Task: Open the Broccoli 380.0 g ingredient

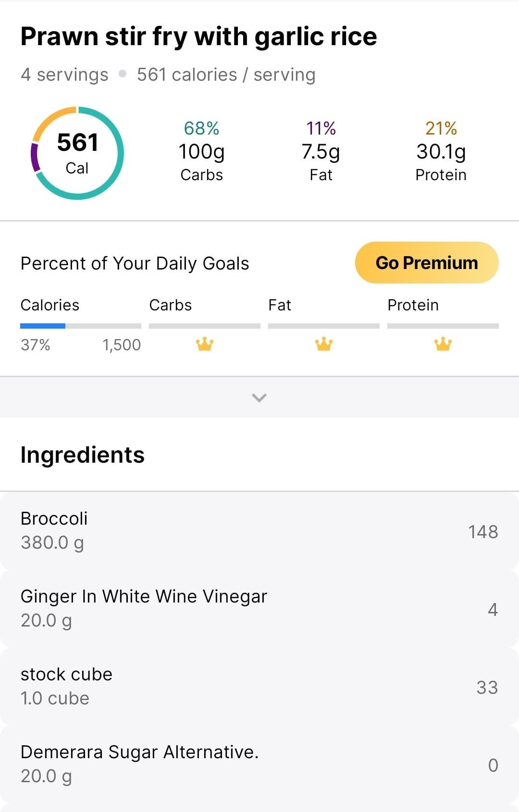Action: click(259, 531)
